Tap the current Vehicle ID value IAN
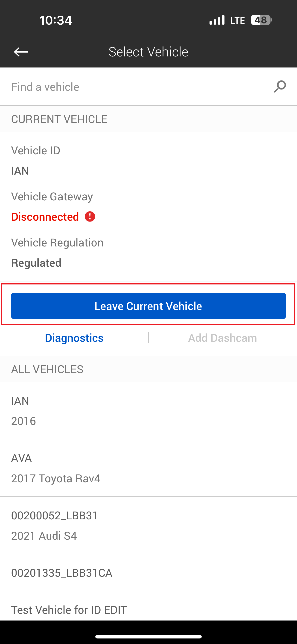 click(x=20, y=171)
